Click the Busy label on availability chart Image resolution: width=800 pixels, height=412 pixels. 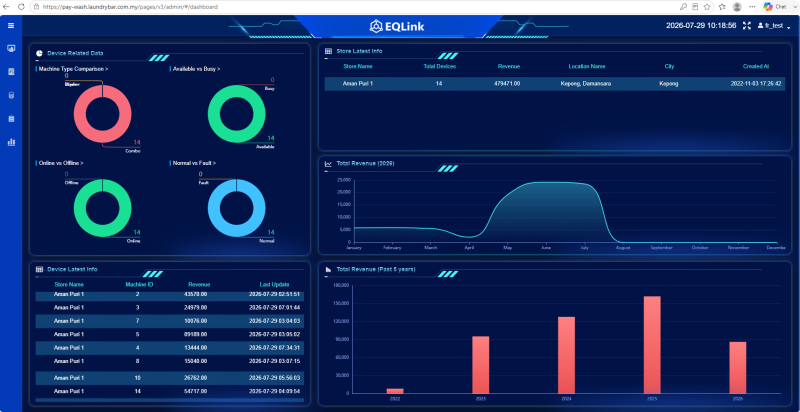point(269,88)
